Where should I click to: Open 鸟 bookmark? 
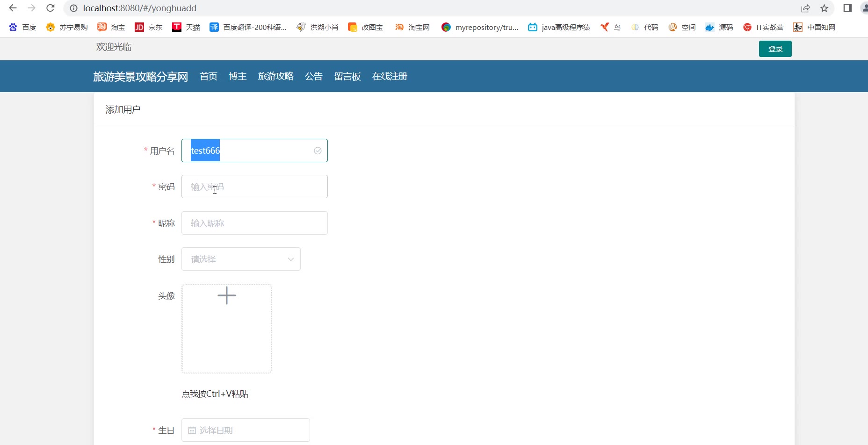point(611,27)
